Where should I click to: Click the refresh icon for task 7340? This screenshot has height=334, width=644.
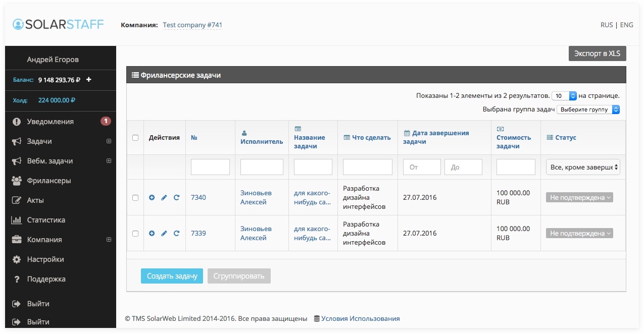tap(176, 198)
